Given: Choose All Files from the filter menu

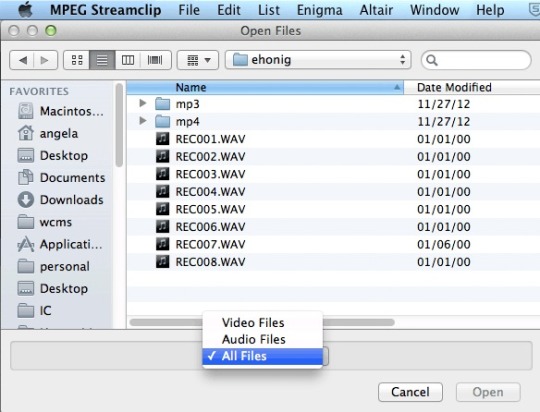Looking at the screenshot, I should point(262,356).
